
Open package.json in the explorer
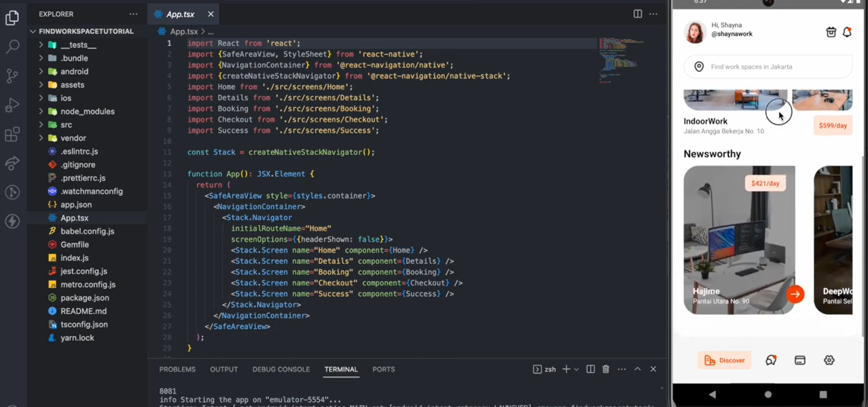84,298
